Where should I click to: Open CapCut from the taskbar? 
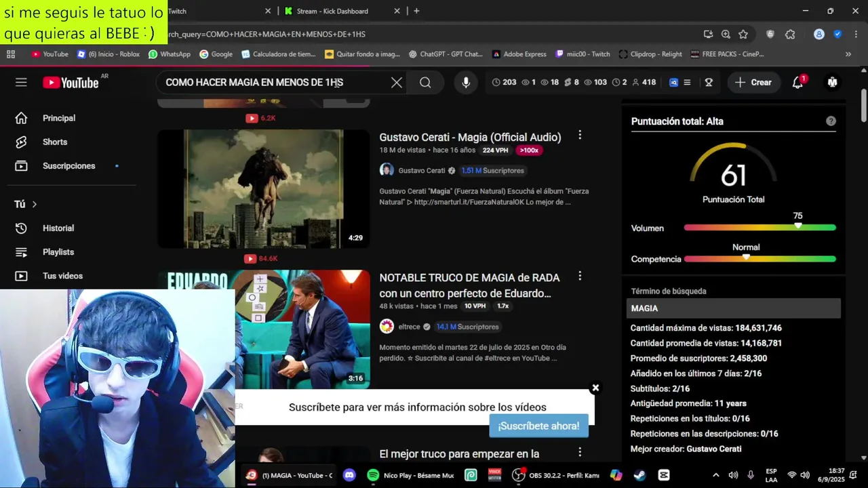tap(664, 475)
